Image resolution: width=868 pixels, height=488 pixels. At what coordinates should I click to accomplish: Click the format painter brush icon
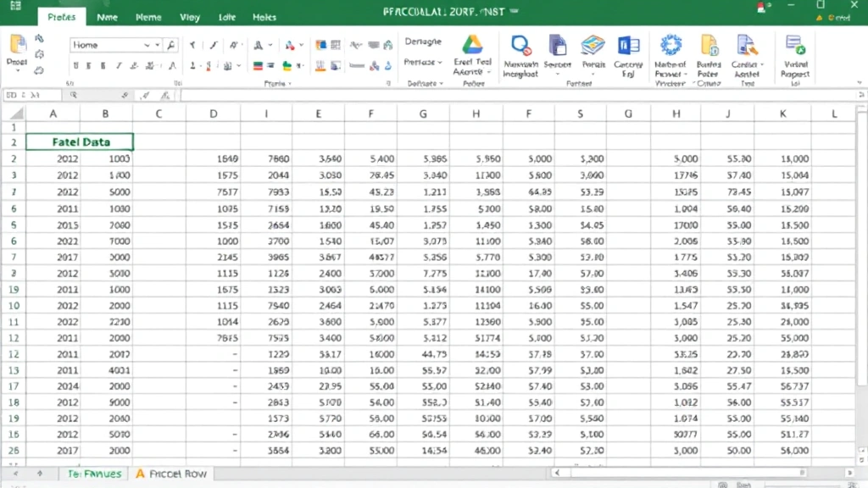[39, 39]
